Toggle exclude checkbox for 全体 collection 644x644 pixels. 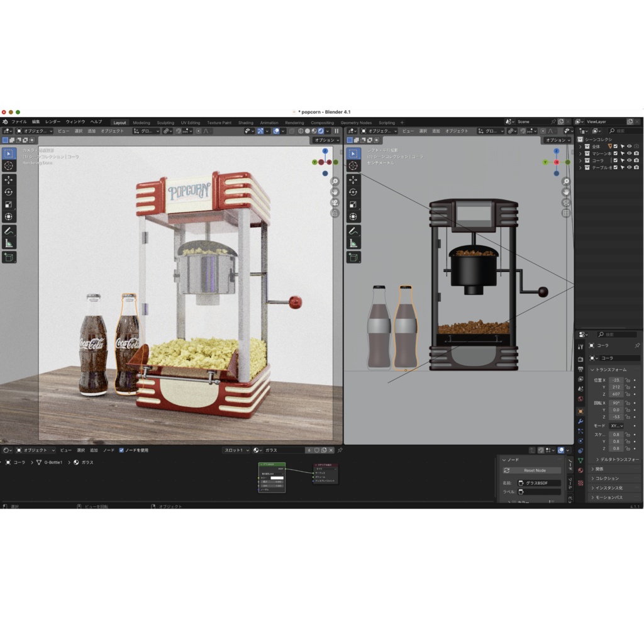[615, 147]
